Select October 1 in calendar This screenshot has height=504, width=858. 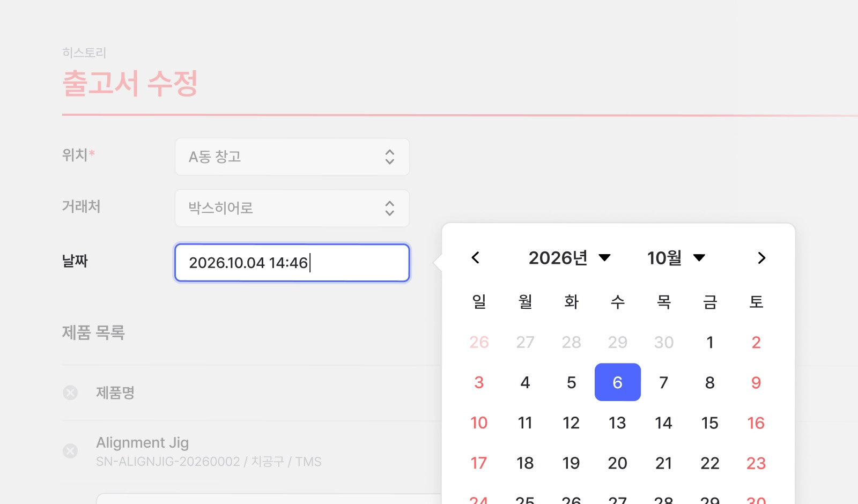coord(710,342)
